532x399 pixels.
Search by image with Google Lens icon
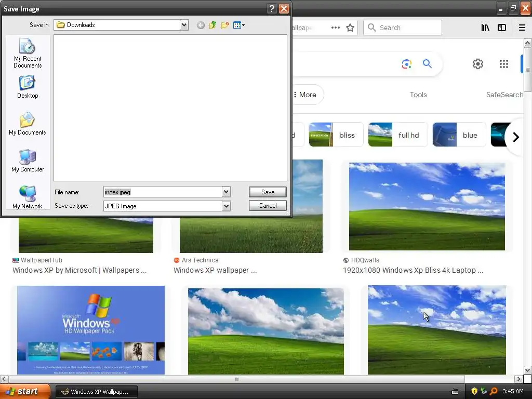click(x=406, y=64)
